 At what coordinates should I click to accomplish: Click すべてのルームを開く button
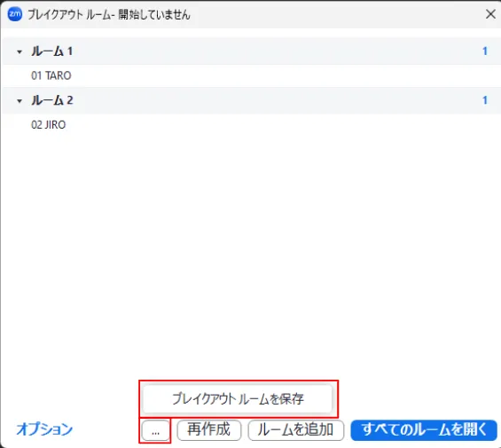(424, 430)
